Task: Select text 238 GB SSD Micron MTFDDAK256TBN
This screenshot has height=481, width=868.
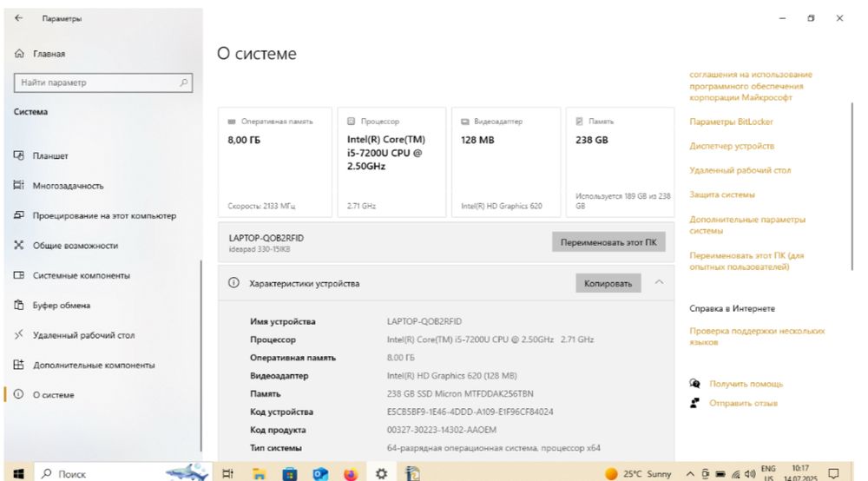Action: 460,393
